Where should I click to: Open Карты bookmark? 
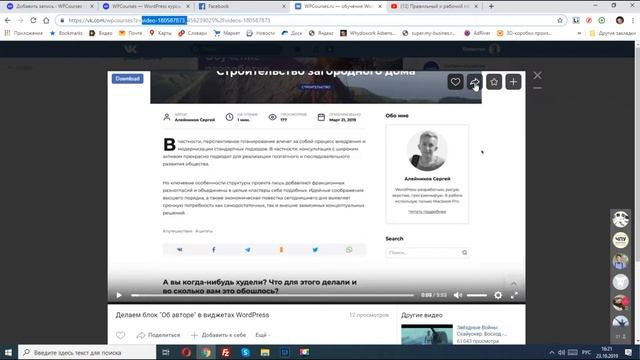(x=160, y=33)
